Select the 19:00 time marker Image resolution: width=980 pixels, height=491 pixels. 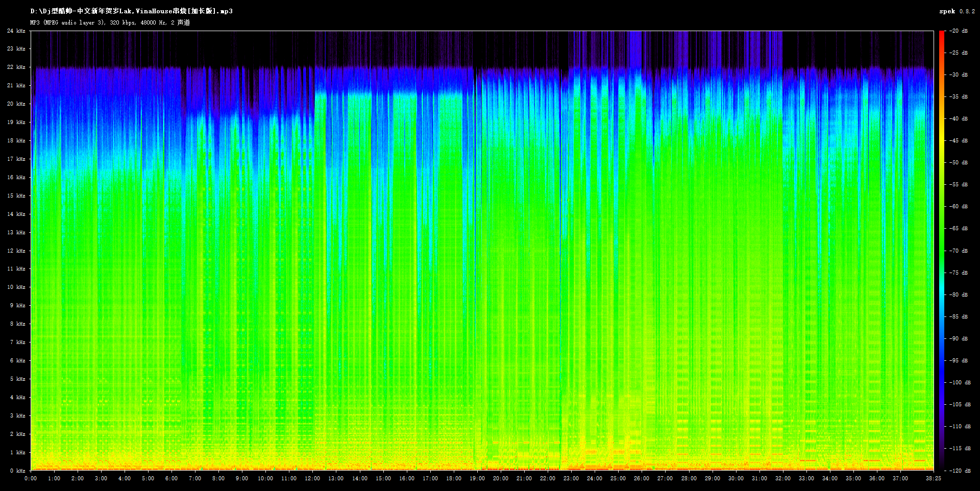[477, 479]
